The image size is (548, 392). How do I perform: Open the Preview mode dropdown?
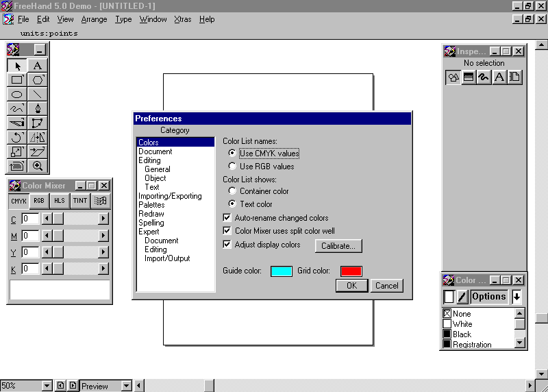coord(127,386)
